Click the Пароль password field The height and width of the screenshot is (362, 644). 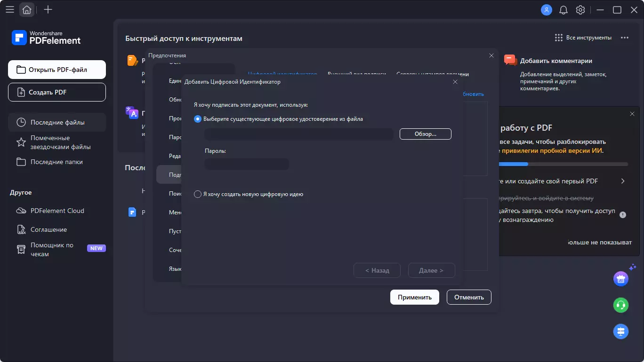coord(247,164)
